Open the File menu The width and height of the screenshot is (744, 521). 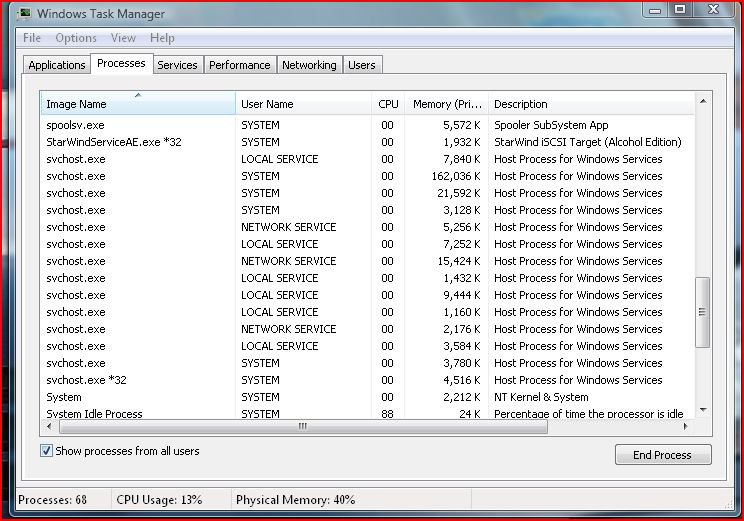coord(32,38)
